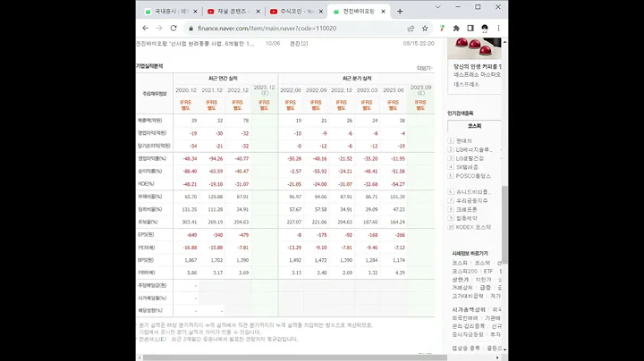Open the Extensions puzzle menu
Screen dimensions: 644x361
[456, 29]
